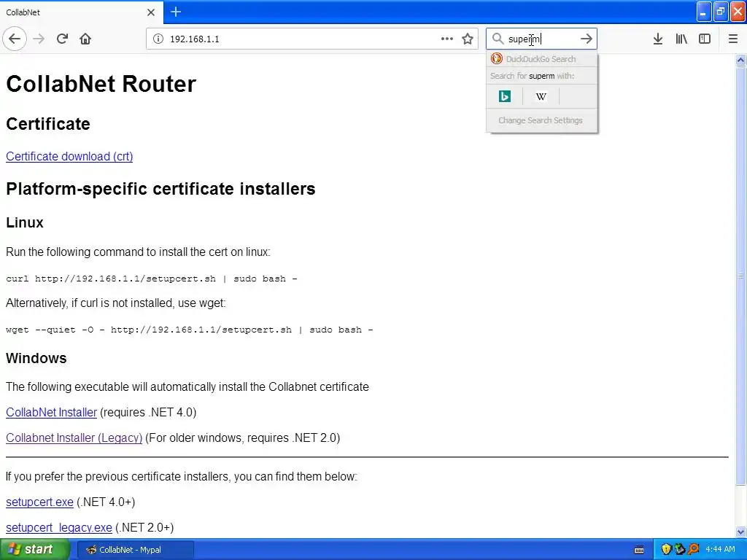Click the scrollbar down arrow
Viewport: 747px width, 560px height.
(x=741, y=532)
